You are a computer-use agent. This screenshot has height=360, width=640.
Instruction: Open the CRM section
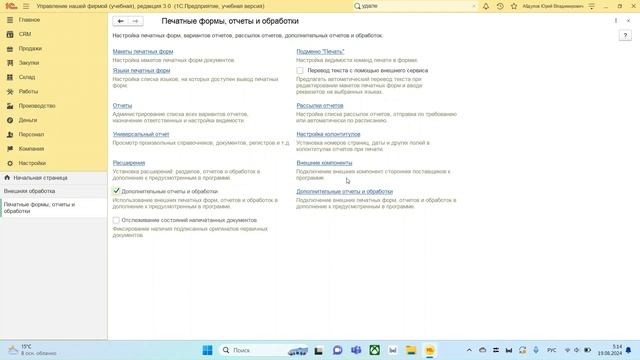(x=24, y=34)
